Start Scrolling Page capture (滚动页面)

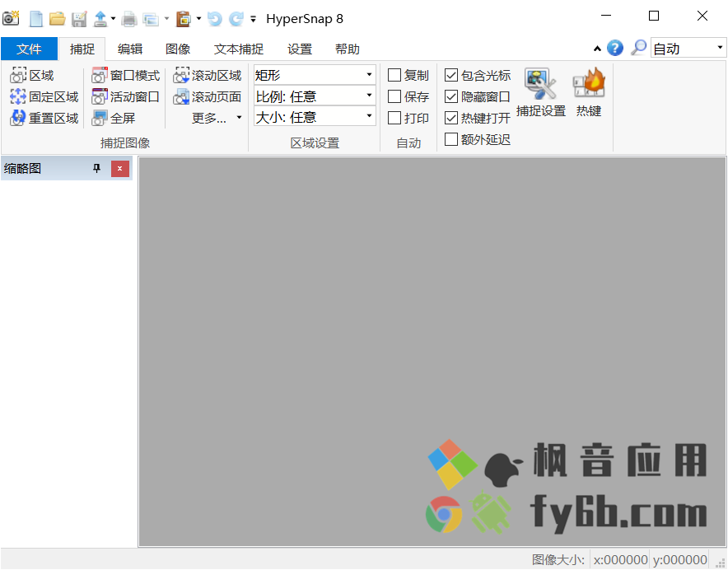point(208,96)
